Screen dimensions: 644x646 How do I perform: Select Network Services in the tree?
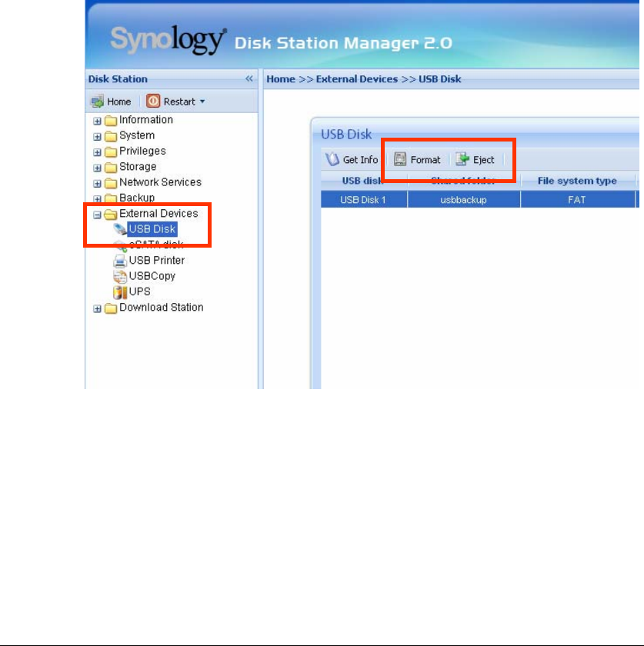[x=160, y=182]
